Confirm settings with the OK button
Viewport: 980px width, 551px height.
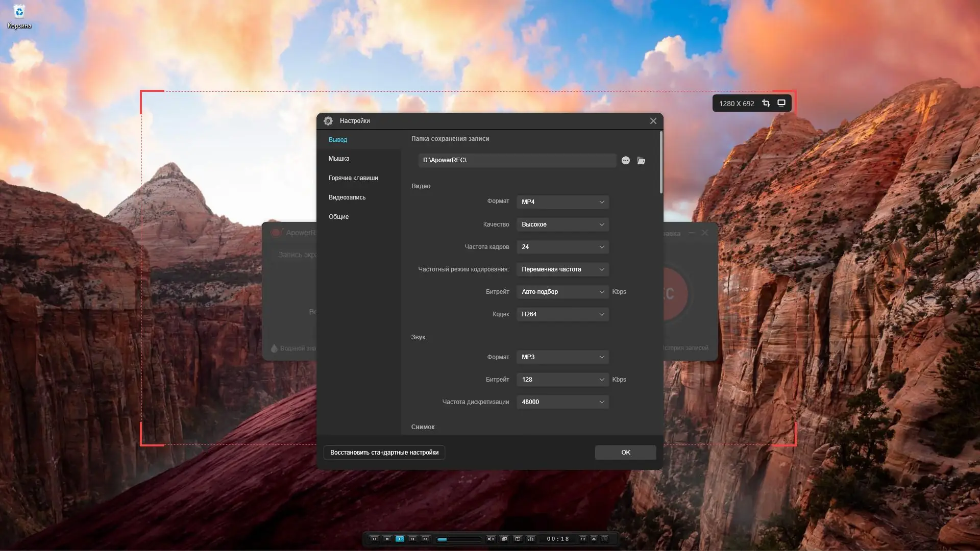click(x=625, y=453)
